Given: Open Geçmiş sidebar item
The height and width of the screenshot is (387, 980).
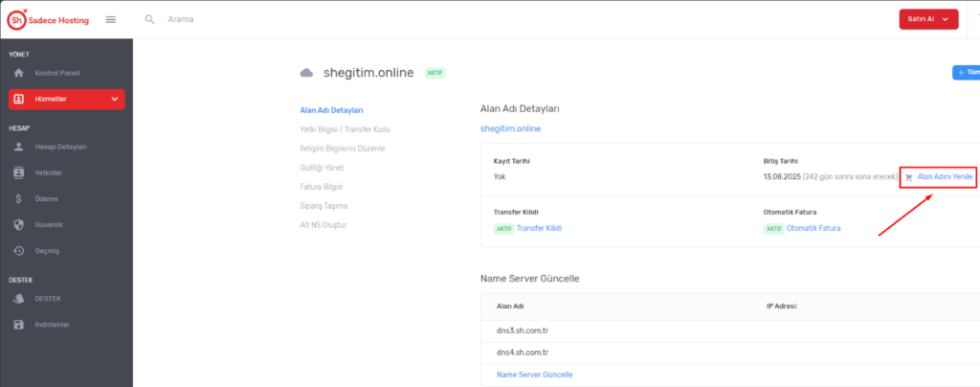Looking at the screenshot, I should [x=47, y=251].
